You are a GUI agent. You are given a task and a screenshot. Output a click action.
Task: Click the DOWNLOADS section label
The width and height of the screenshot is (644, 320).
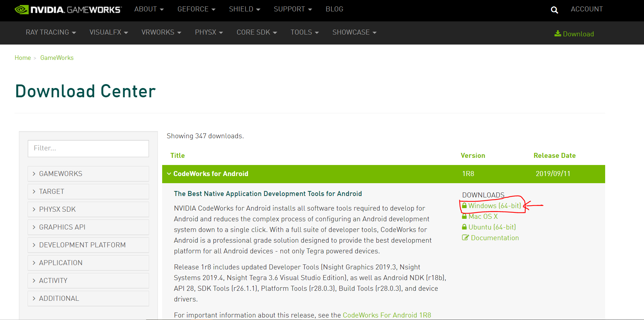tap(483, 195)
